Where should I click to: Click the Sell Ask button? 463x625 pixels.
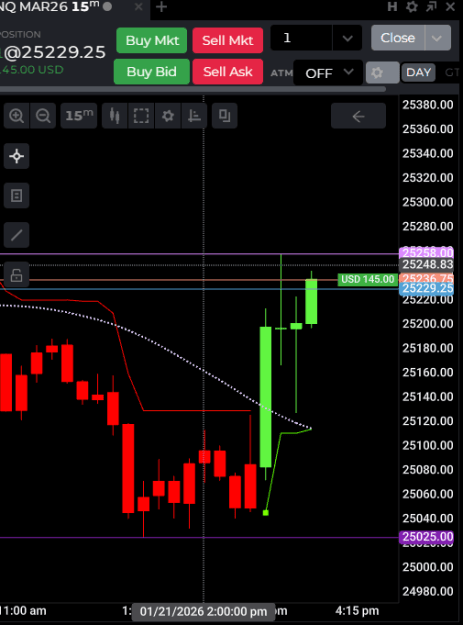228,72
